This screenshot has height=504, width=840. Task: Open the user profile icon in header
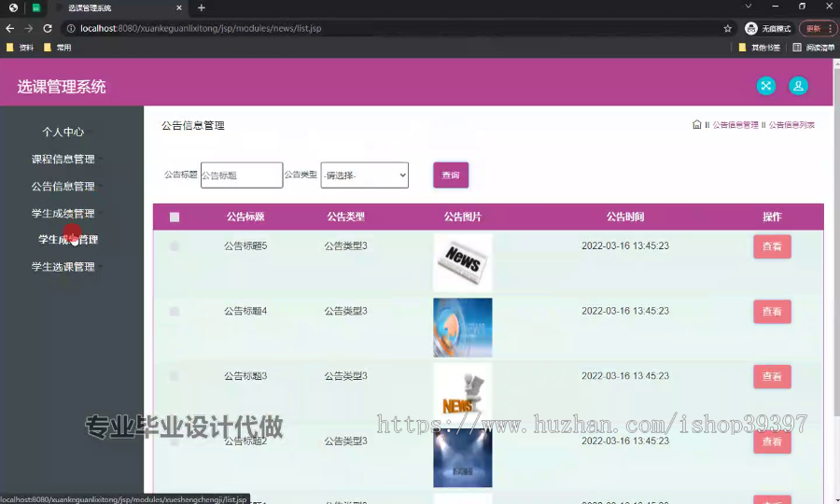tap(798, 86)
